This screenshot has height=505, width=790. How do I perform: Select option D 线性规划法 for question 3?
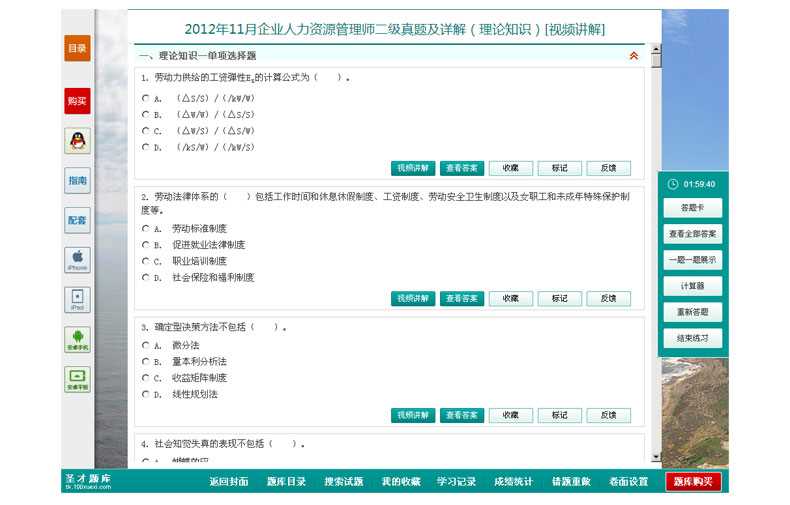(145, 394)
